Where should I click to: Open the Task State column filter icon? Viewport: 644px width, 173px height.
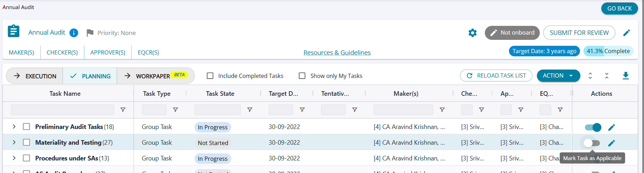(x=250, y=110)
